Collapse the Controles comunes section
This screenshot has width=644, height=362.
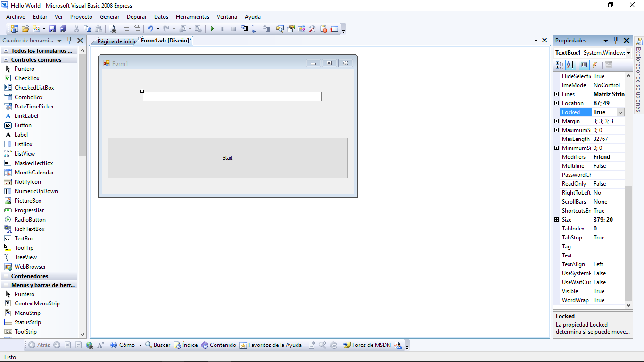tap(6, 60)
